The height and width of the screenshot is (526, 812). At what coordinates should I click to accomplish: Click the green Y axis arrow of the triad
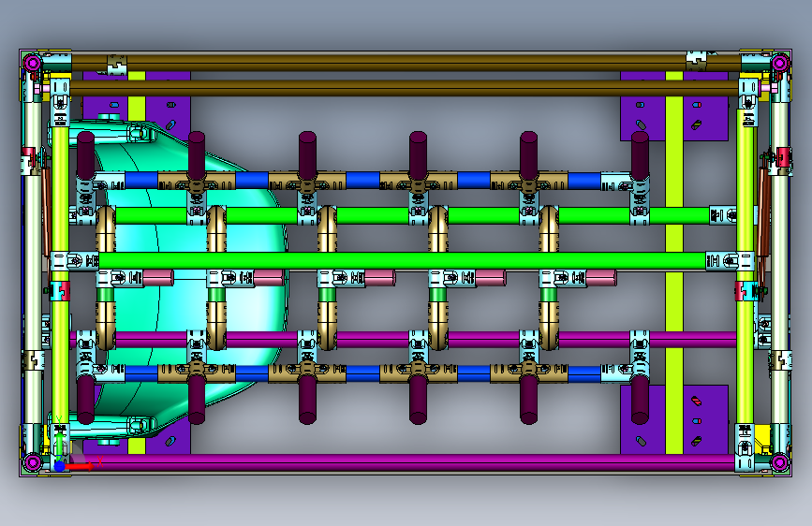coord(60,446)
